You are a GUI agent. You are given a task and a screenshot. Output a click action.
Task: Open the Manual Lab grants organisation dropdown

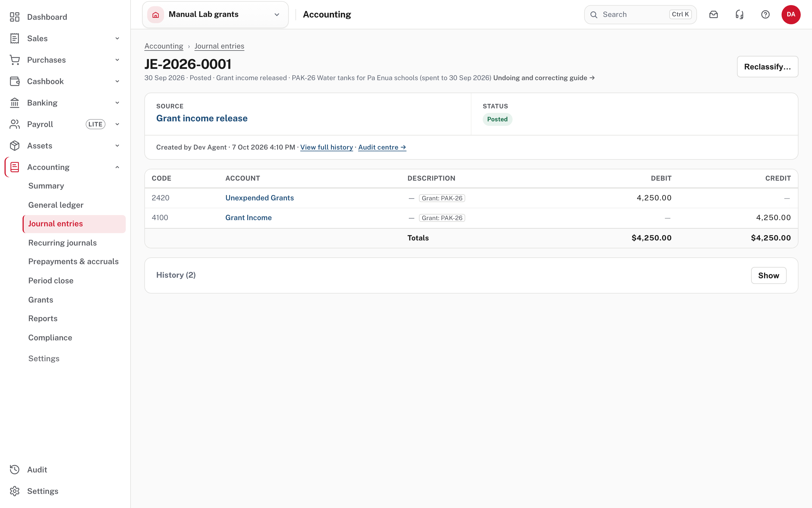[x=215, y=14]
